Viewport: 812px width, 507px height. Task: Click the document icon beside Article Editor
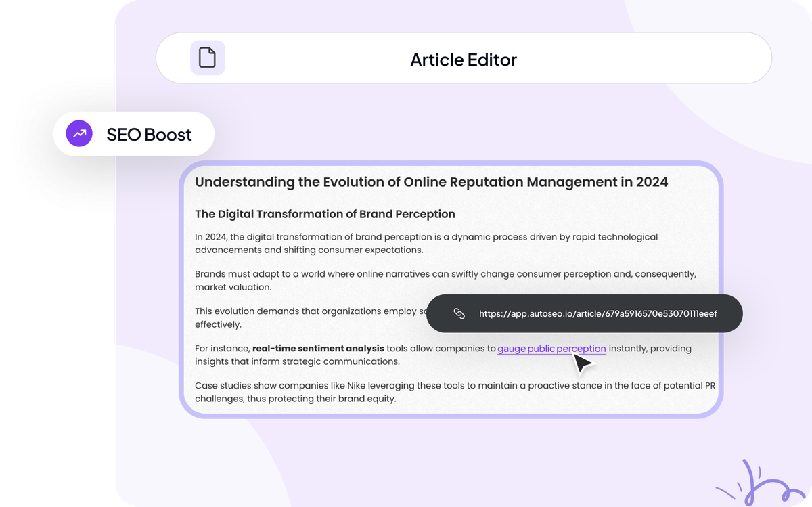coord(207,58)
